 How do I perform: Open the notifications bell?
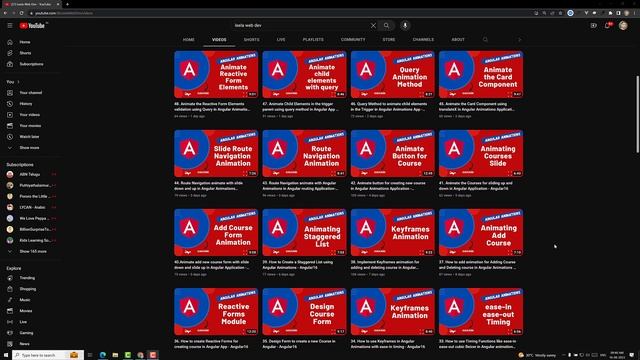click(608, 25)
